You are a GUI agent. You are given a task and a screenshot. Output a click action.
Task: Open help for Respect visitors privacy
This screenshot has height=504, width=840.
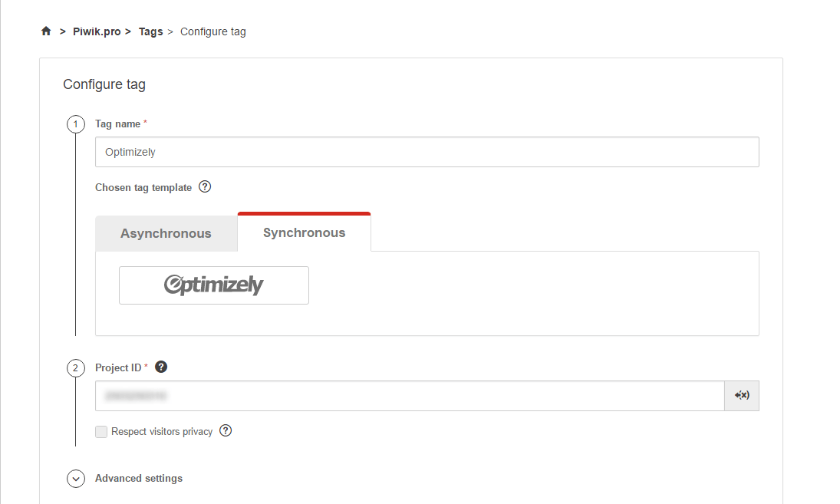click(x=225, y=431)
